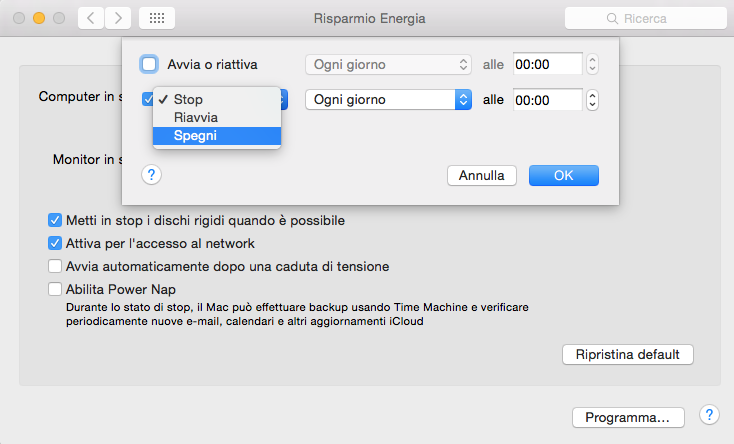
Task: Go forward with the toolbar forward arrow
Action: coord(118,18)
